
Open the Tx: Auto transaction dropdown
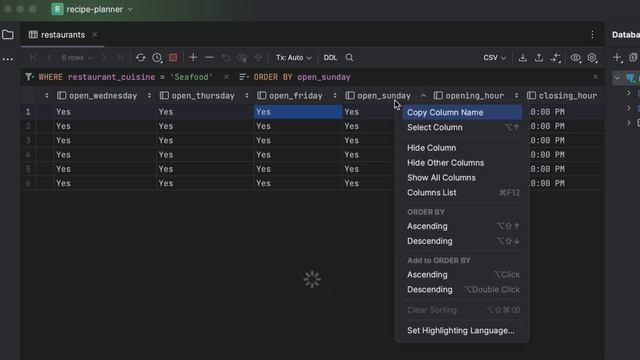293,58
